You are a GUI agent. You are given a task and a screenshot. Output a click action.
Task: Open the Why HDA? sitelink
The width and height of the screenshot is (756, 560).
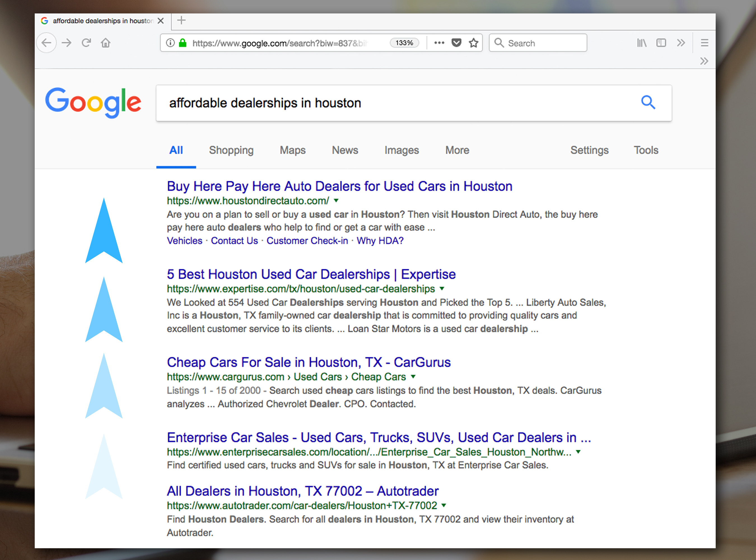tap(380, 241)
